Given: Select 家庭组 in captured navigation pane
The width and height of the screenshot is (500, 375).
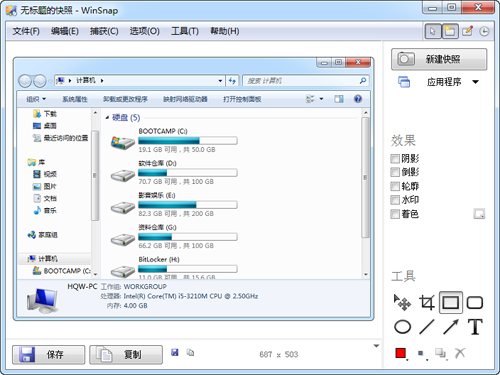Looking at the screenshot, I should pos(43,235).
